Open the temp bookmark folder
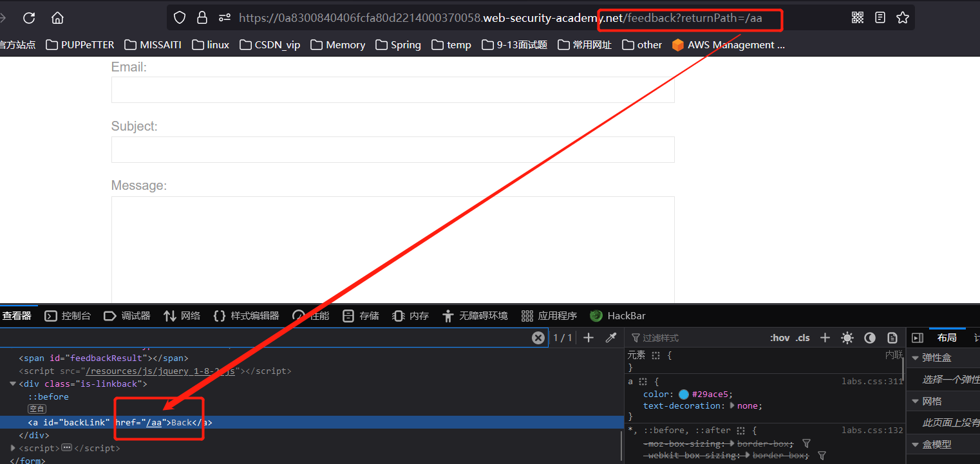 [451, 45]
